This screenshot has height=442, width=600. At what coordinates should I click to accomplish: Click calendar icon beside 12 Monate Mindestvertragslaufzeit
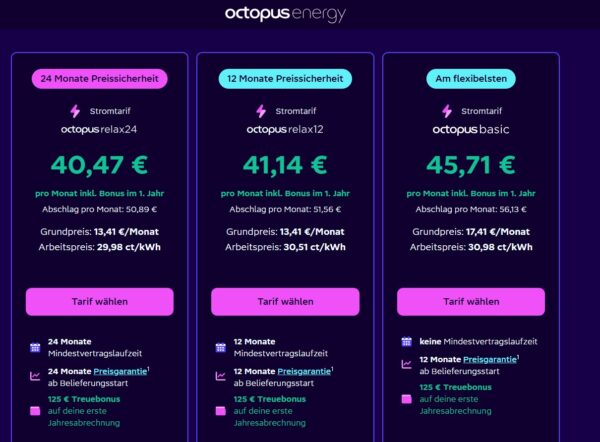tap(221, 347)
